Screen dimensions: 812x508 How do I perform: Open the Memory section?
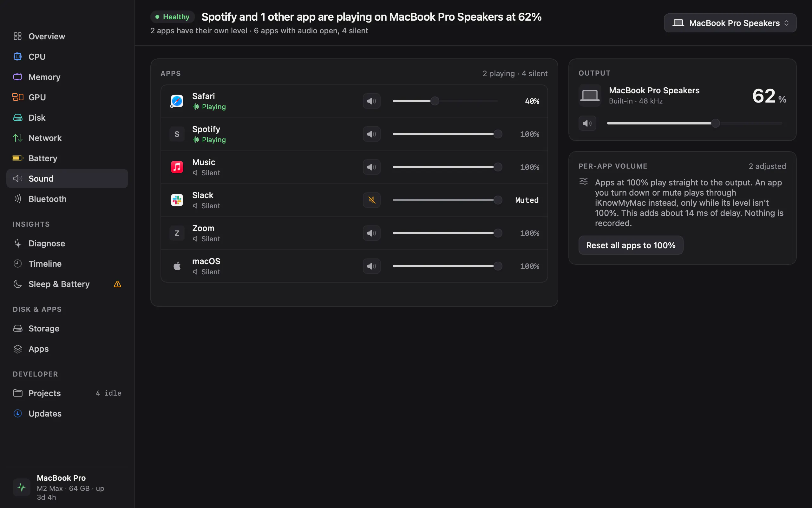(67, 77)
